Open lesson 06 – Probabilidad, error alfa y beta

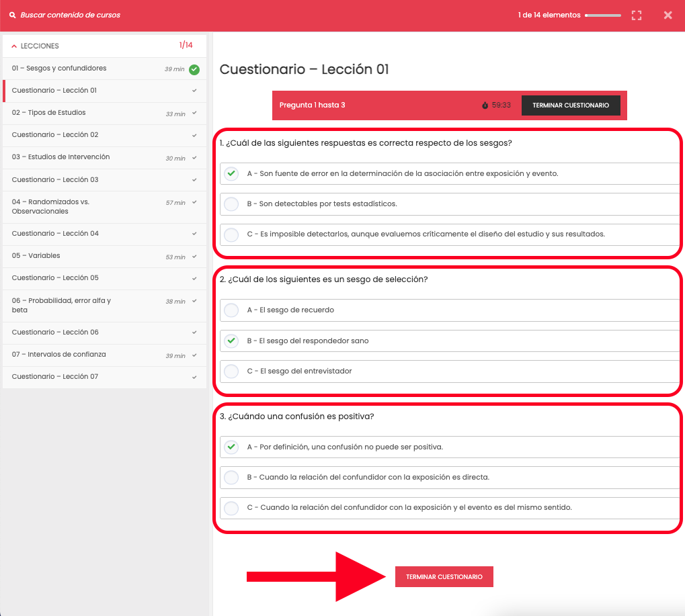[x=61, y=305]
